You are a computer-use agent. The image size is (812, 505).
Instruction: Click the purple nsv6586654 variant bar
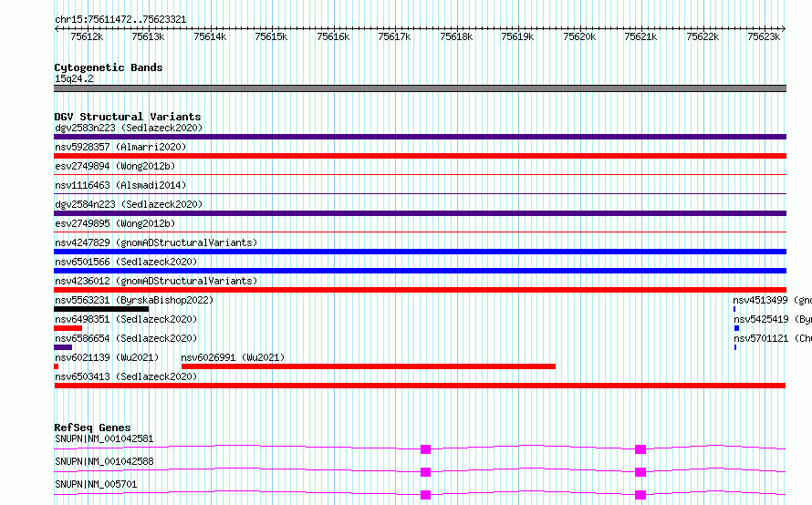(x=63, y=347)
